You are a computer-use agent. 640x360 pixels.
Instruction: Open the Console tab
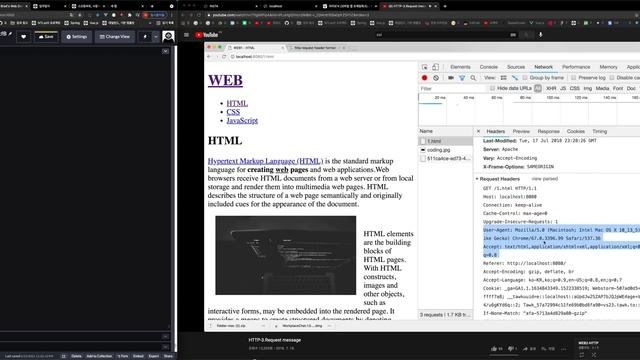click(489, 67)
